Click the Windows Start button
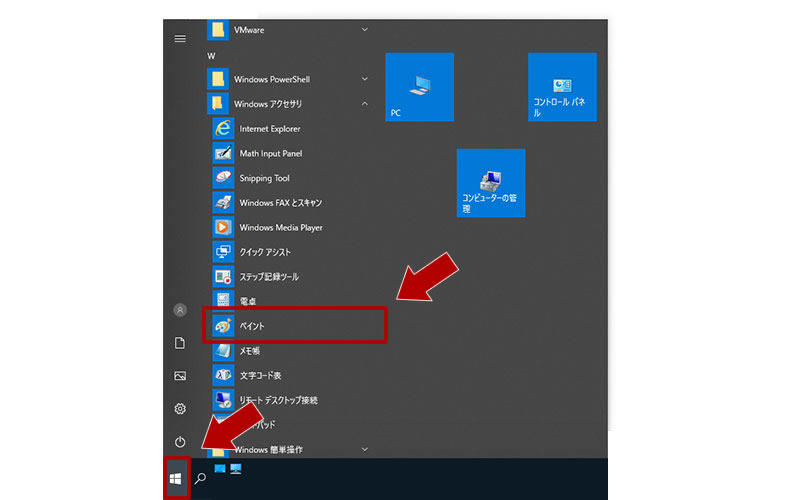The height and width of the screenshot is (500, 800). click(176, 479)
